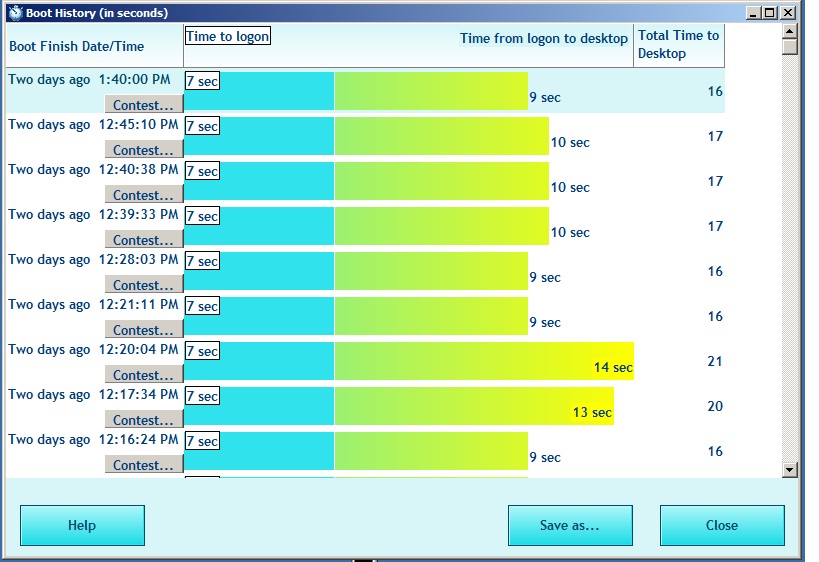Click Contest... button for 12:45:10 PM boot

tap(144, 149)
